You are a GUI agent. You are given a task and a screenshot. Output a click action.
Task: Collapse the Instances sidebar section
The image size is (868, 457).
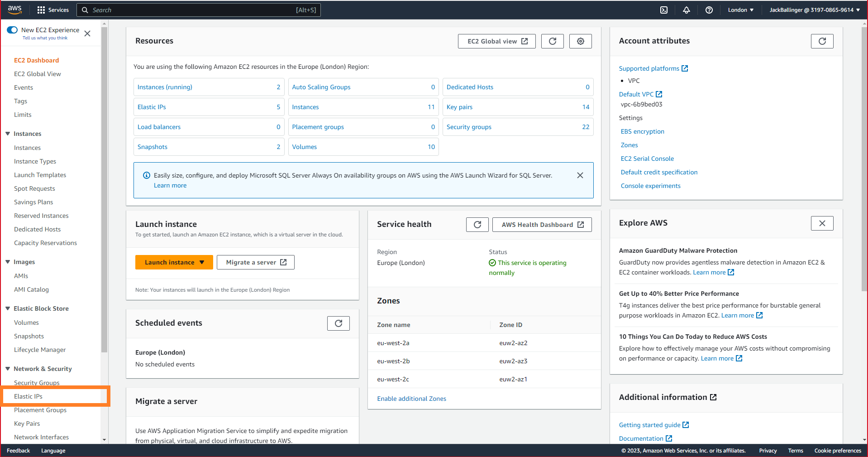(8, 134)
